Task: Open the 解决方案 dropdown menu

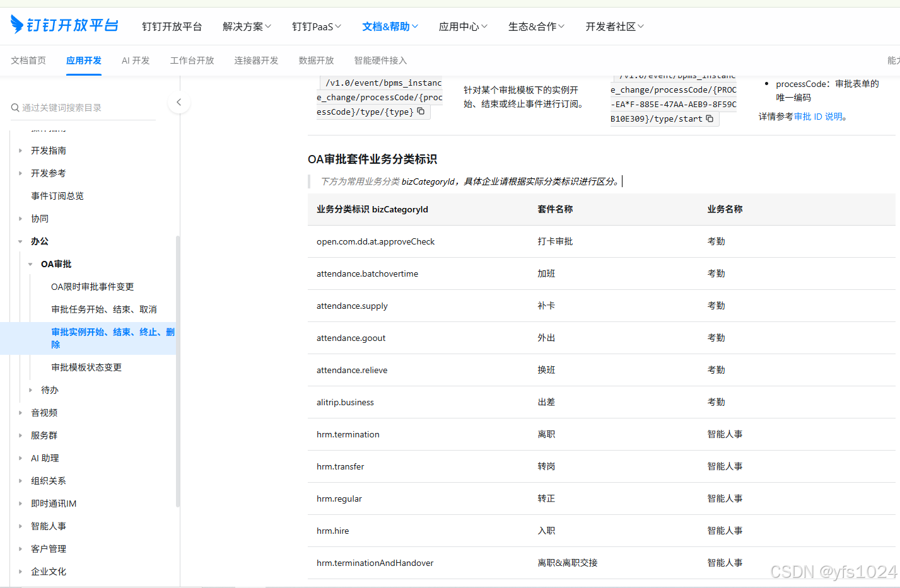Action: tap(247, 26)
